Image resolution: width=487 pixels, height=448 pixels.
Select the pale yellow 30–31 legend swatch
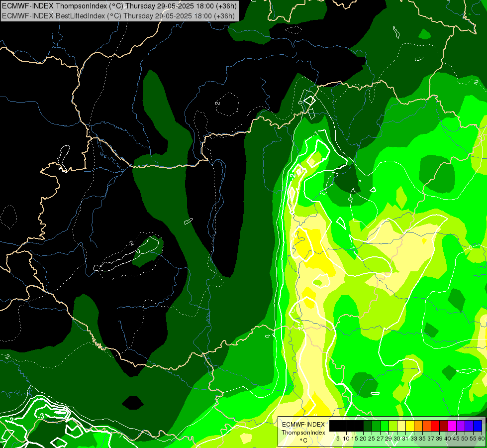click(401, 426)
